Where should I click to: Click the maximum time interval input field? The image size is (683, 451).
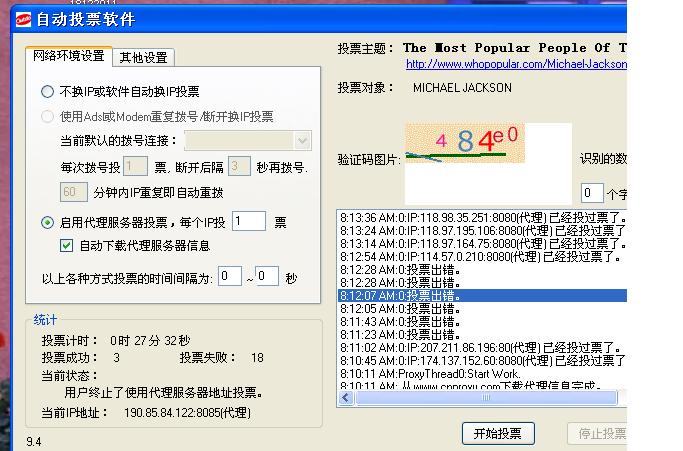click(x=266, y=276)
